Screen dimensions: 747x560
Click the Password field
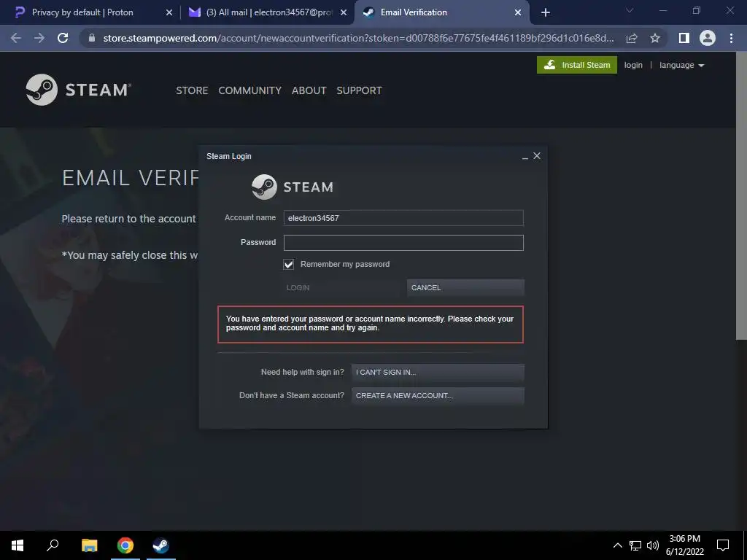pos(403,242)
